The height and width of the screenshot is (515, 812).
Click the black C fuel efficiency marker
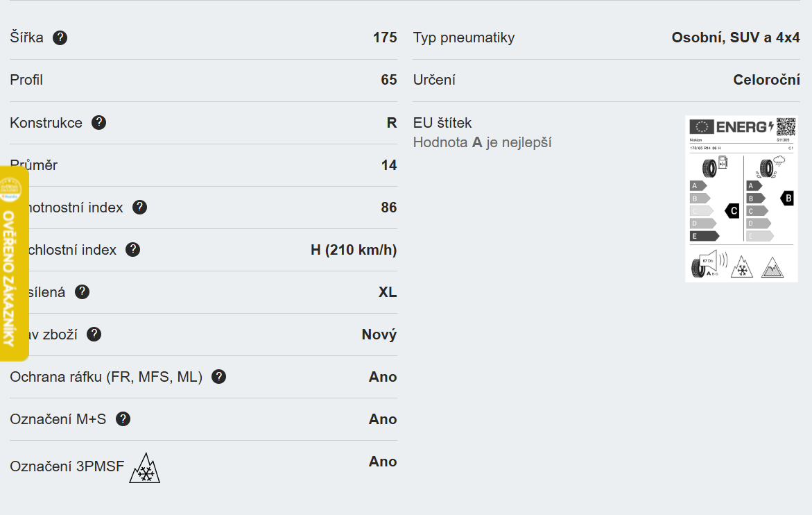coord(732,210)
